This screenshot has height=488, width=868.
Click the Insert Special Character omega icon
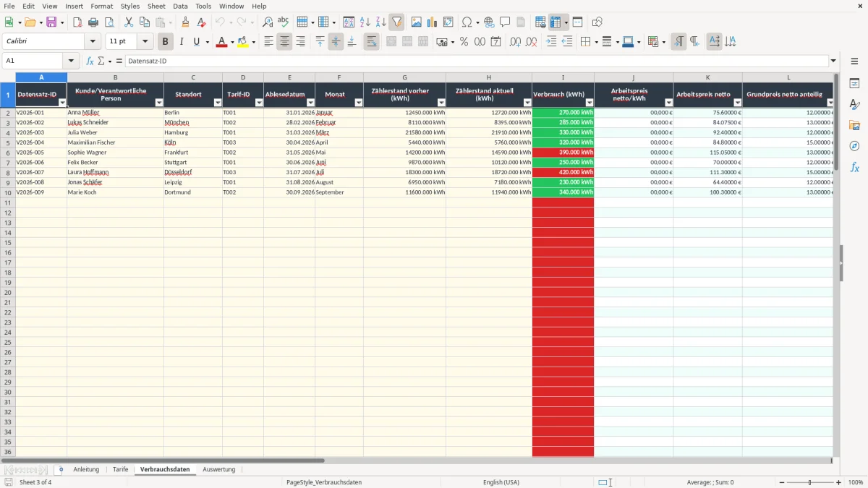click(x=467, y=22)
